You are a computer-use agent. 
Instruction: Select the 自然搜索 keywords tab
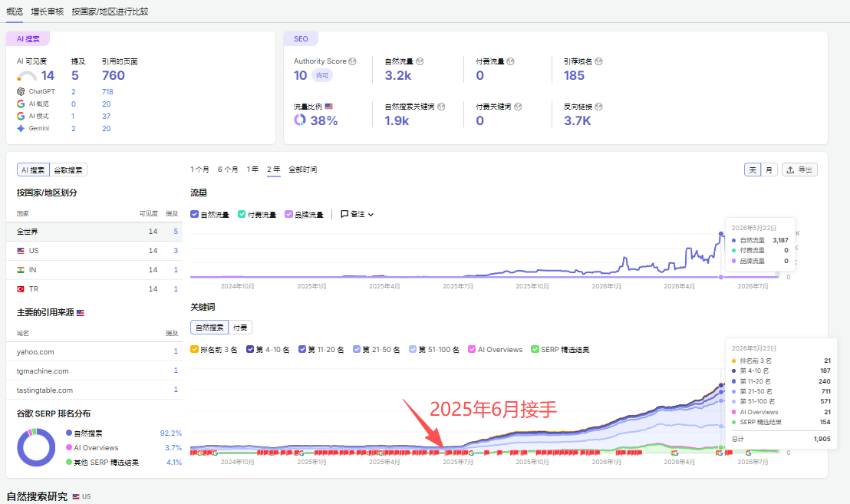pyautogui.click(x=209, y=328)
